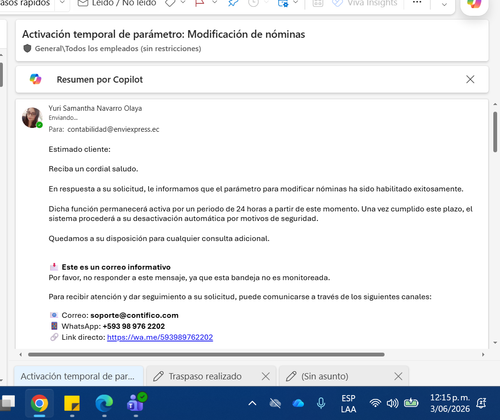The width and height of the screenshot is (500, 420).
Task: Open the Wi-Fi network tray icon
Action: tap(375, 403)
